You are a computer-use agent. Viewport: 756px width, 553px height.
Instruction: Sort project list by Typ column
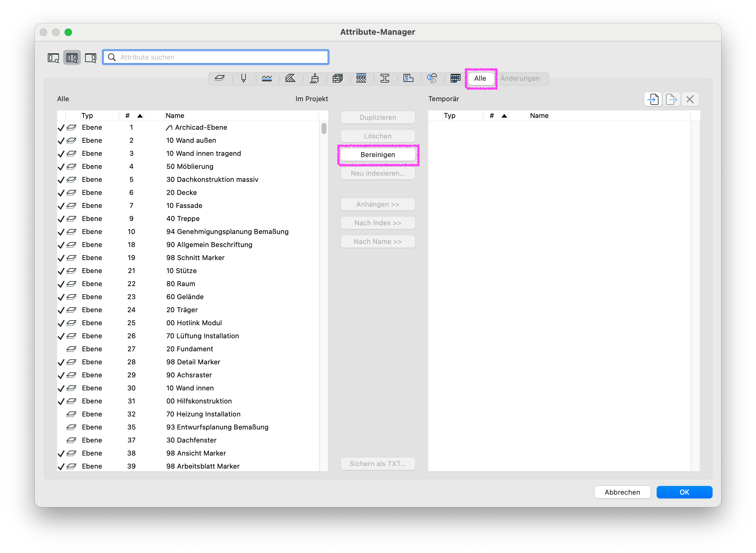[x=99, y=116]
